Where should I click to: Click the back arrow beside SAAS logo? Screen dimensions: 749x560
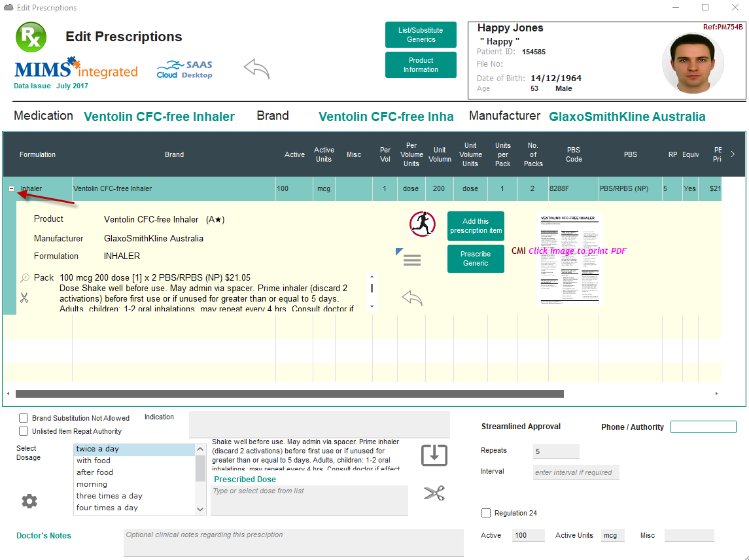[256, 69]
